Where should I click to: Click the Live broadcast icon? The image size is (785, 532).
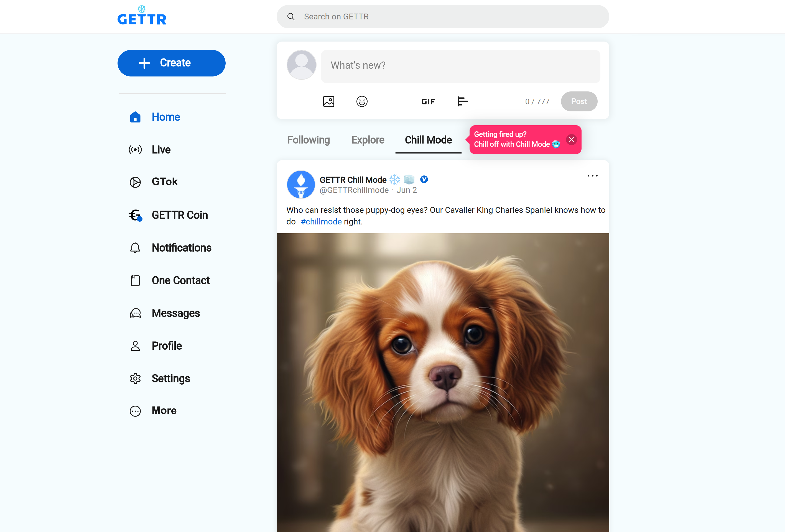point(135,150)
